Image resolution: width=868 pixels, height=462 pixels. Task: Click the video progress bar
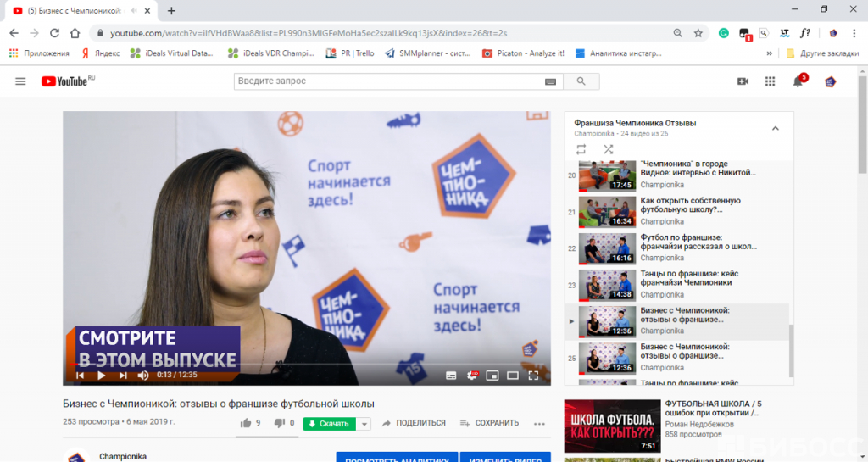point(307,364)
